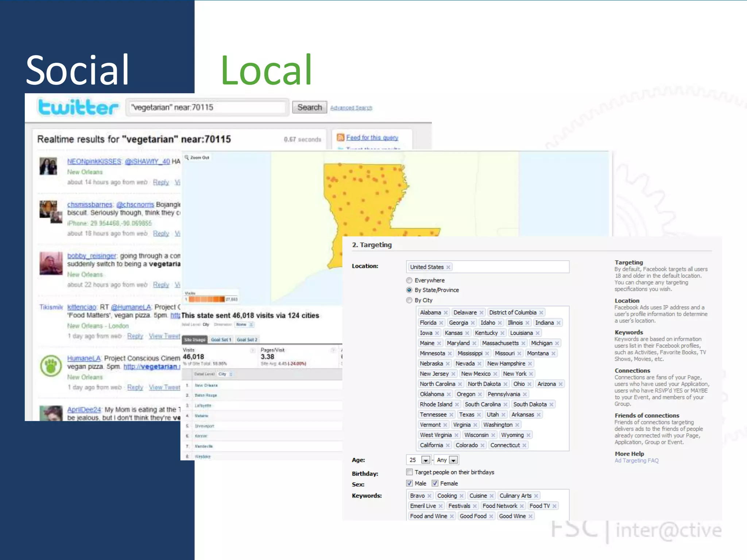
Task: Click the RSS feed icon
Action: (340, 137)
